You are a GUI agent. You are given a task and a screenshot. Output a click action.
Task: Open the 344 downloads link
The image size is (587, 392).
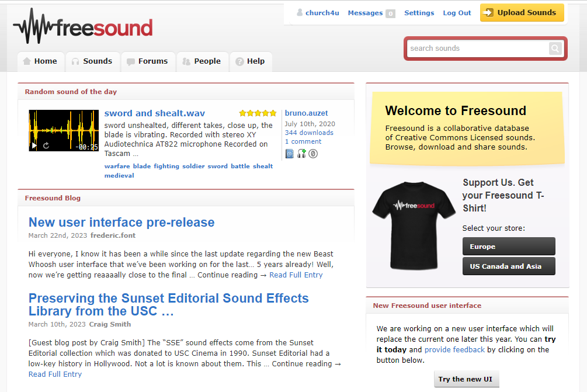click(309, 133)
